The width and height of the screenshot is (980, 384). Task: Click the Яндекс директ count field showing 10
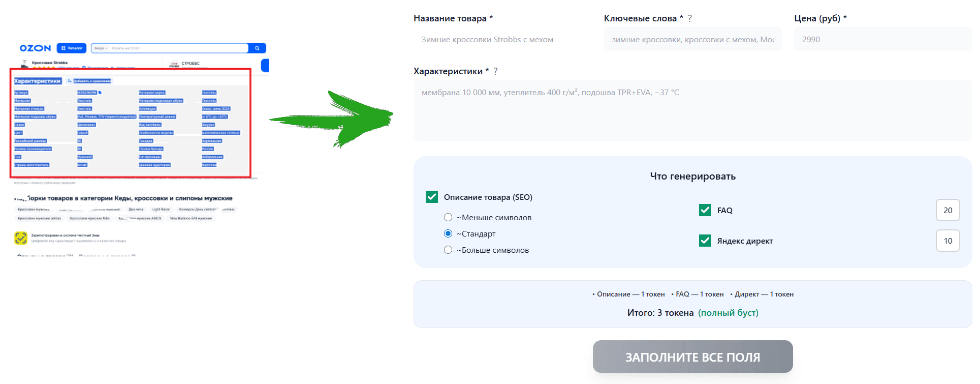(x=947, y=241)
